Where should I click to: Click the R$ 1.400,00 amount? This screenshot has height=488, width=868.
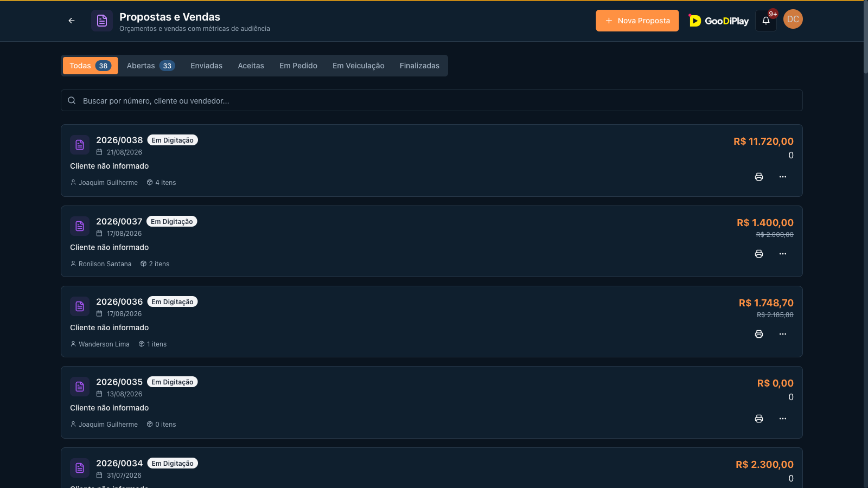[x=765, y=222]
